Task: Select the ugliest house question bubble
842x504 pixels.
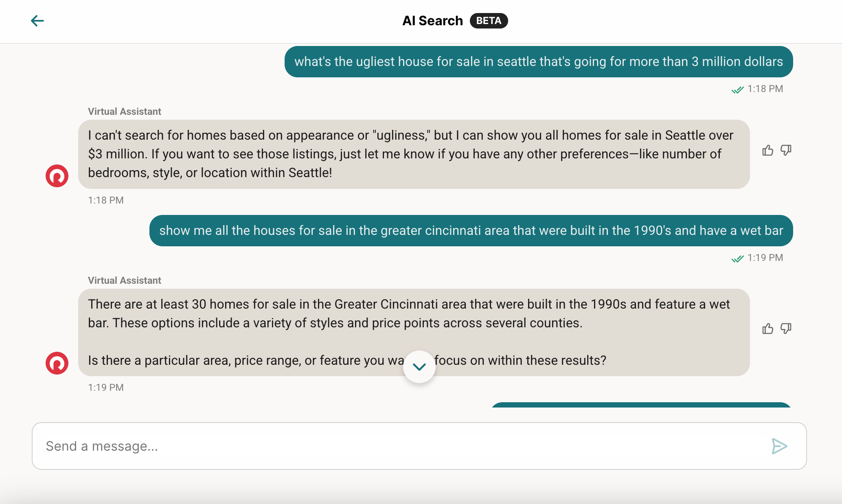Action: [538, 61]
